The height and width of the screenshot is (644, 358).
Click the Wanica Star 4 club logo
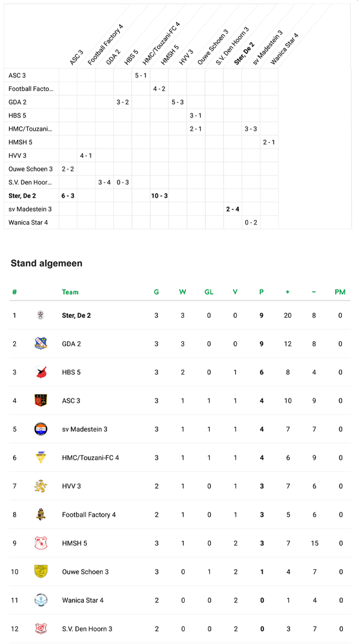tap(41, 601)
